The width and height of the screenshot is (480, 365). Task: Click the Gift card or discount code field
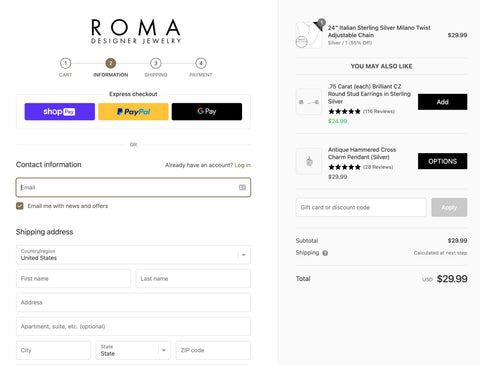coord(361,207)
